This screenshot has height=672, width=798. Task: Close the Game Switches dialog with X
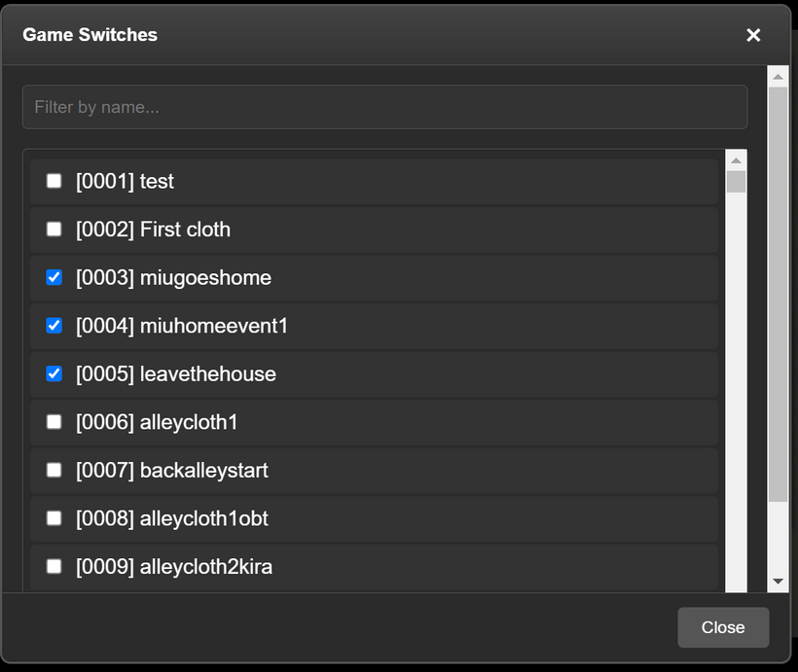coord(752,35)
